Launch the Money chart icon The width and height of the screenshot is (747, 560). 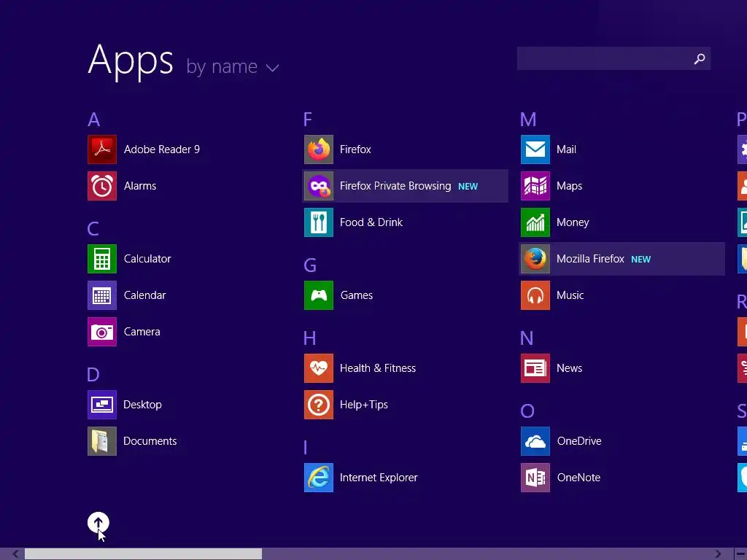coord(535,222)
